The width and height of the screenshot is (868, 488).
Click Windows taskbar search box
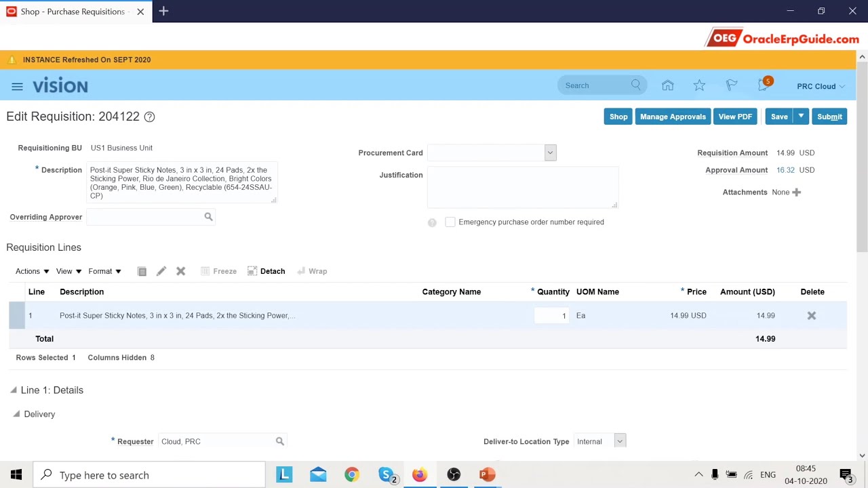pyautogui.click(x=149, y=474)
